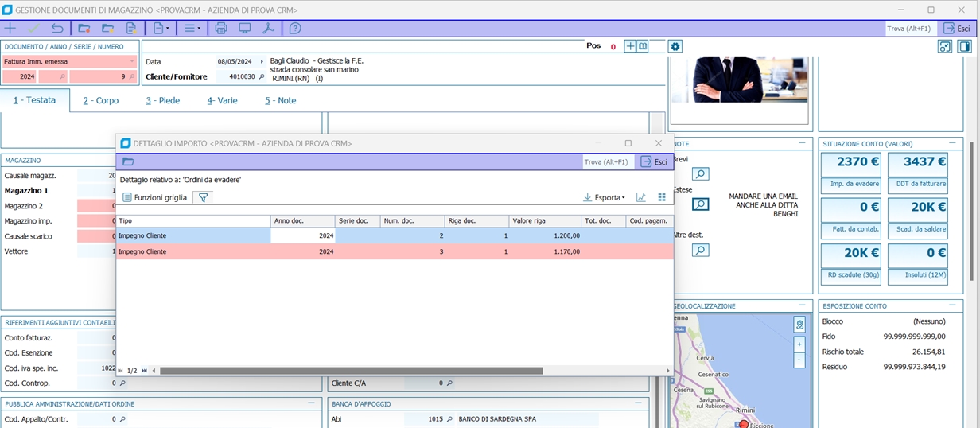Image resolution: width=980 pixels, height=428 pixels.
Task: Click the undo arrow in main toolbar
Action: click(57, 29)
